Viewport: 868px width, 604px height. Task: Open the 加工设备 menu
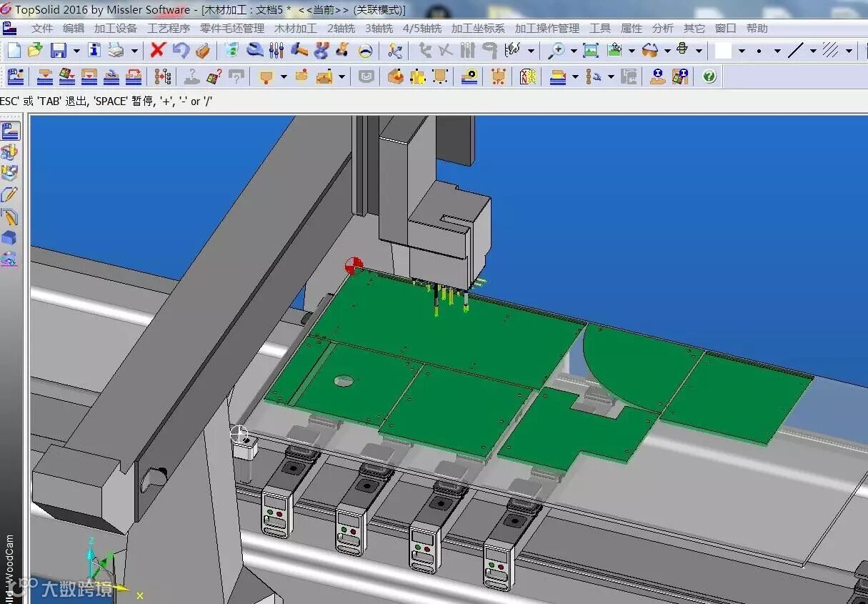pyautogui.click(x=115, y=29)
